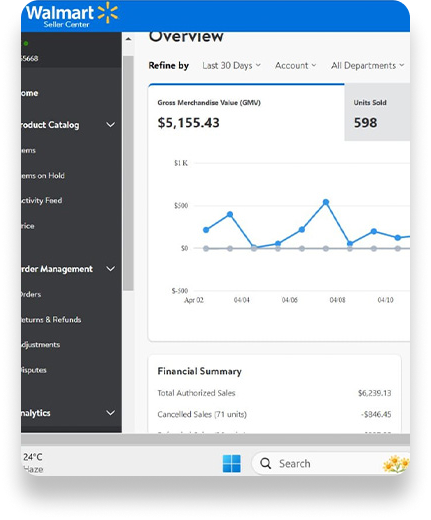Click the 04/08 peak data point on chart
The width and height of the screenshot is (431, 520).
tap(326, 202)
